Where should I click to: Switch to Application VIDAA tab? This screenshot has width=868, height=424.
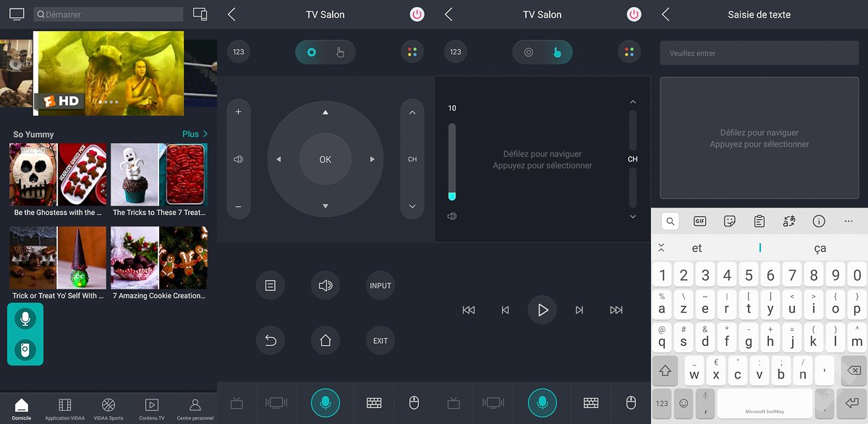click(65, 409)
